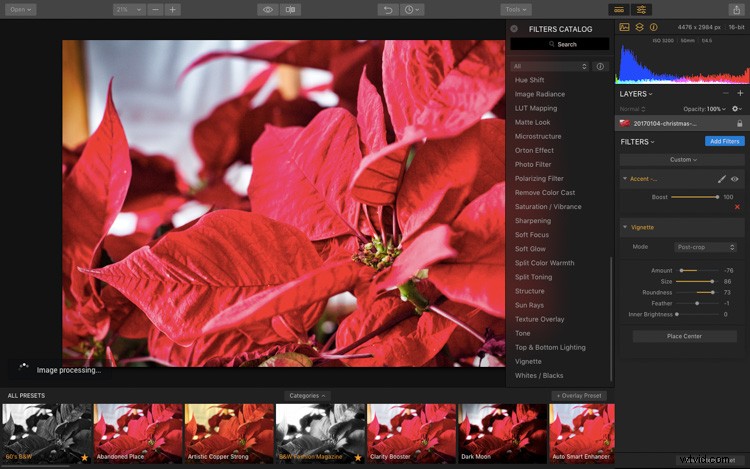The image size is (750, 469).
Task: Remove Accent filter with red X
Action: pos(737,207)
